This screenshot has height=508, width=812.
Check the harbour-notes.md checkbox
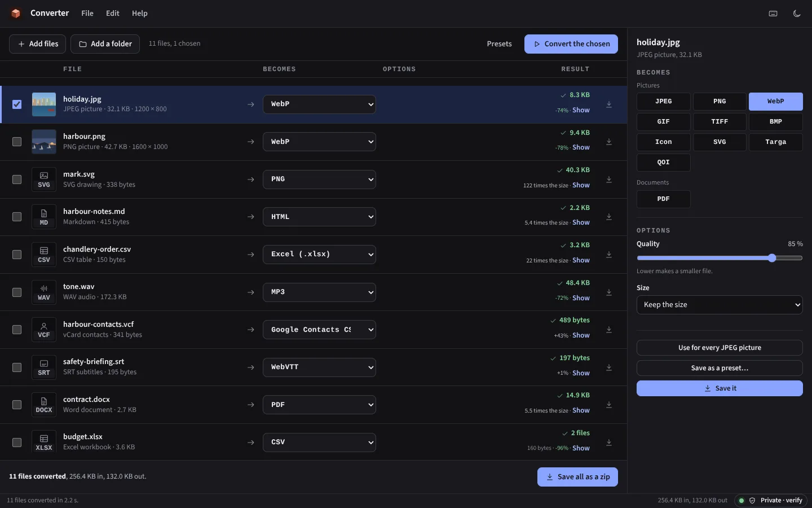pos(17,217)
